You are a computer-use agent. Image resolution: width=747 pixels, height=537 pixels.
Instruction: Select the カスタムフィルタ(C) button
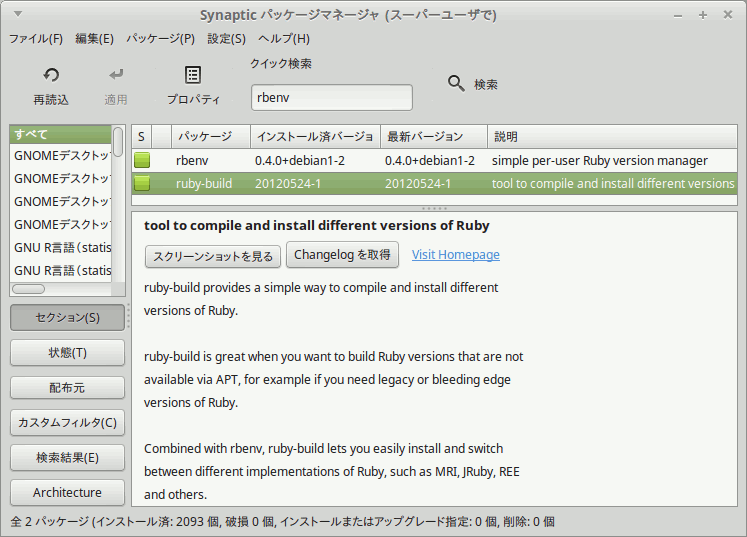point(67,423)
